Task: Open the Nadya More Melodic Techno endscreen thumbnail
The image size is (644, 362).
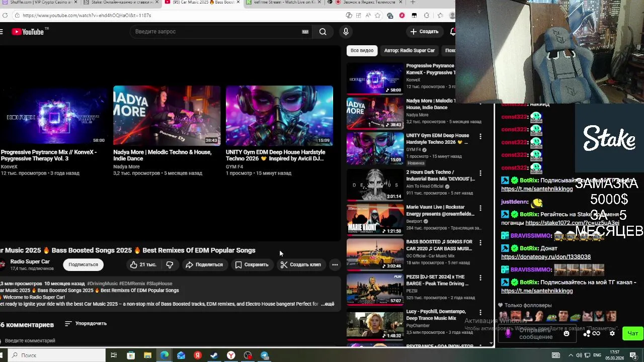Action: (x=167, y=116)
